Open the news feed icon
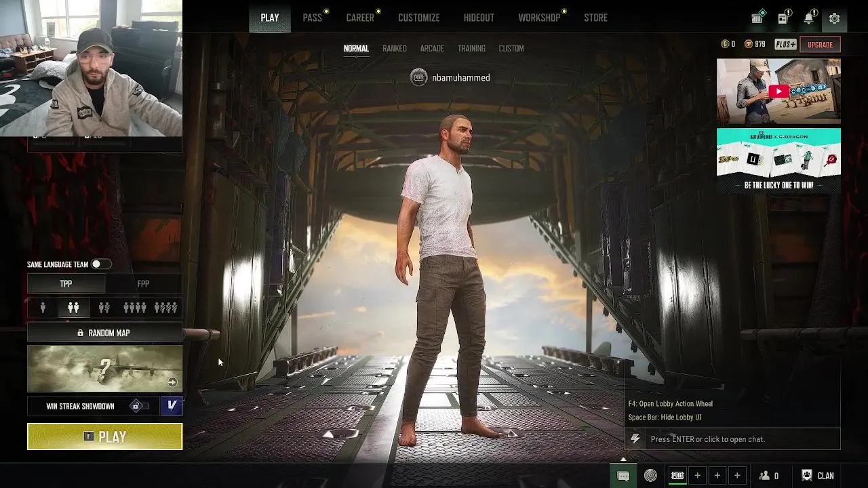 coord(783,18)
